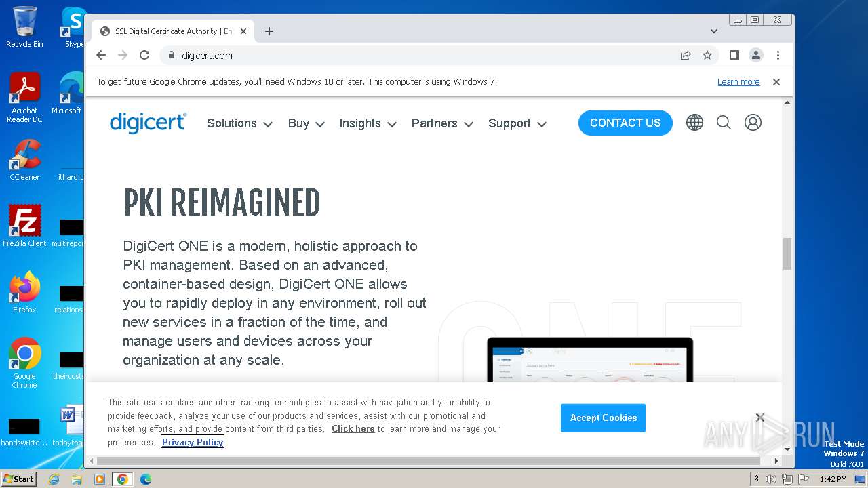Image resolution: width=868 pixels, height=488 pixels.
Task: Open Chrome side panel icon
Action: pos(734,55)
